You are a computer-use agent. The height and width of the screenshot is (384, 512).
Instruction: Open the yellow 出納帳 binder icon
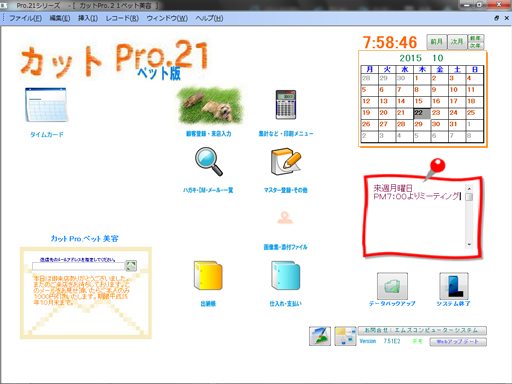tap(208, 275)
